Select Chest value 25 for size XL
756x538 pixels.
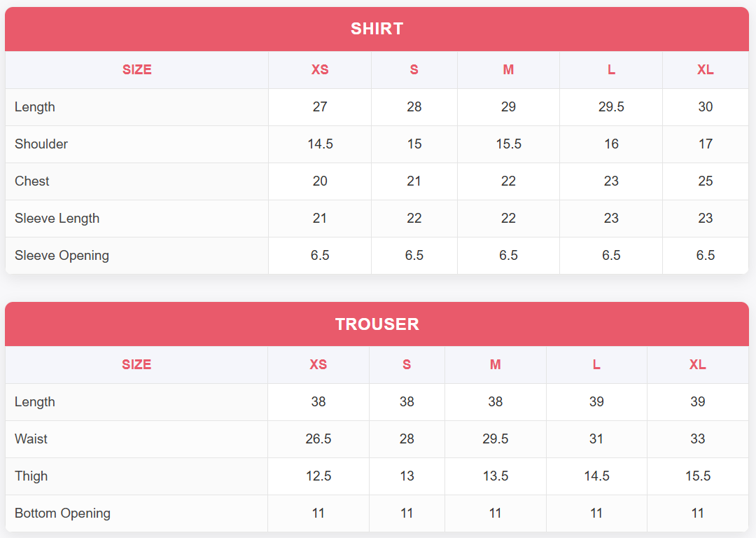tap(705, 181)
